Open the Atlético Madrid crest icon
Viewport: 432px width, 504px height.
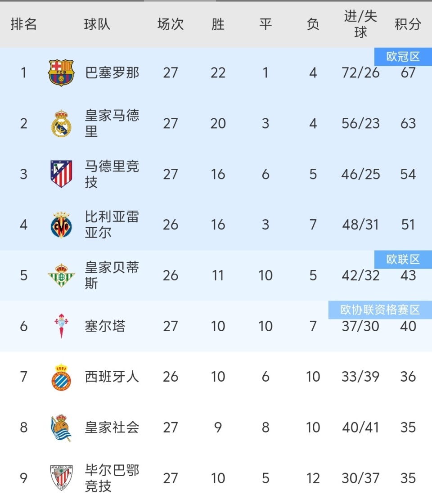(x=61, y=174)
